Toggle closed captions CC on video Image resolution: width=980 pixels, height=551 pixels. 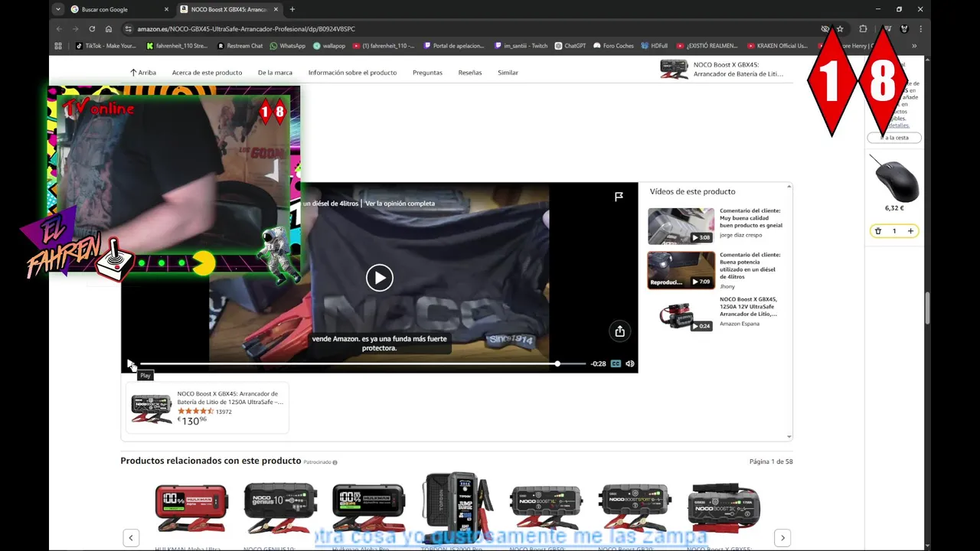click(616, 364)
